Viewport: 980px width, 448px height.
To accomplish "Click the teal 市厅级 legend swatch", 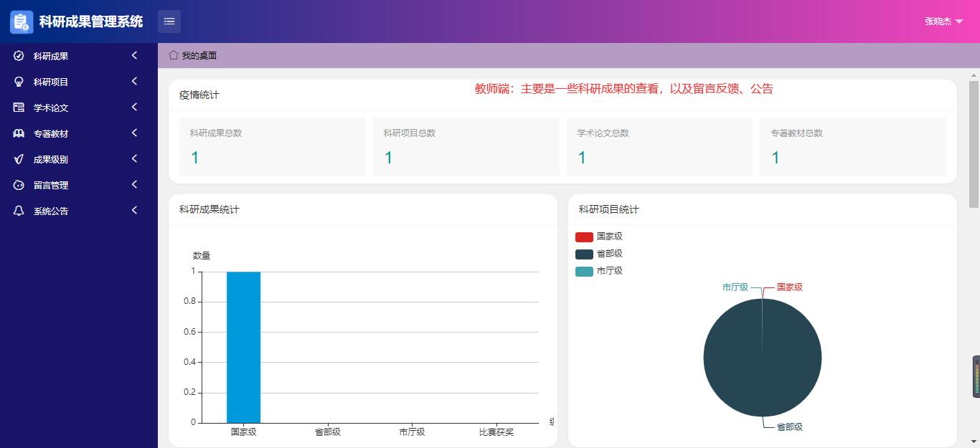I will point(584,271).
